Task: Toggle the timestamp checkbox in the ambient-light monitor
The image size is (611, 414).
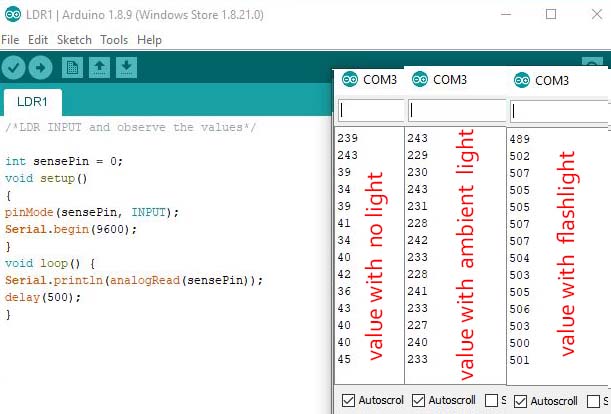Action: (491, 400)
